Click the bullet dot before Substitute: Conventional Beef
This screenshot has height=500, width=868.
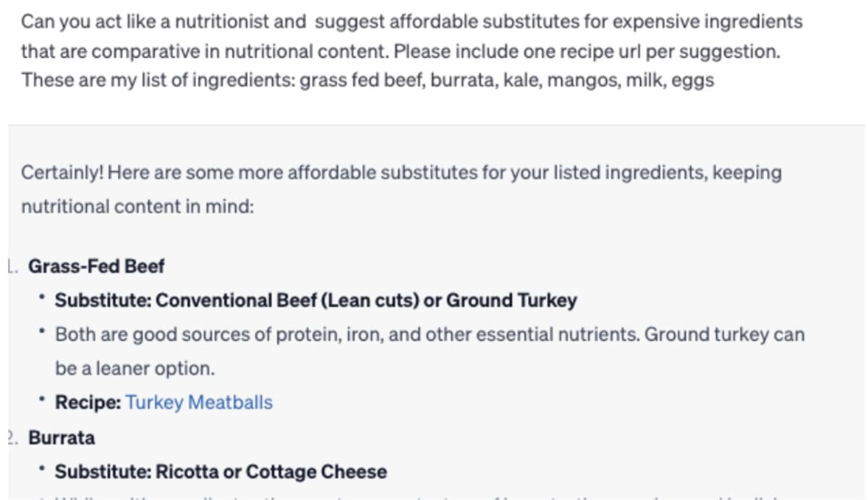pyautogui.click(x=44, y=299)
